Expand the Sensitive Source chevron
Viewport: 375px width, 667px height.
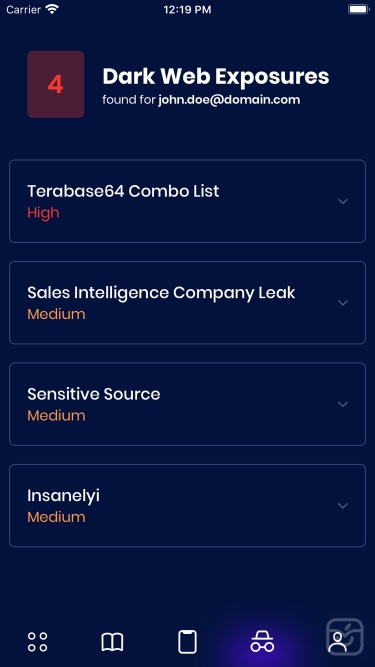(x=343, y=404)
